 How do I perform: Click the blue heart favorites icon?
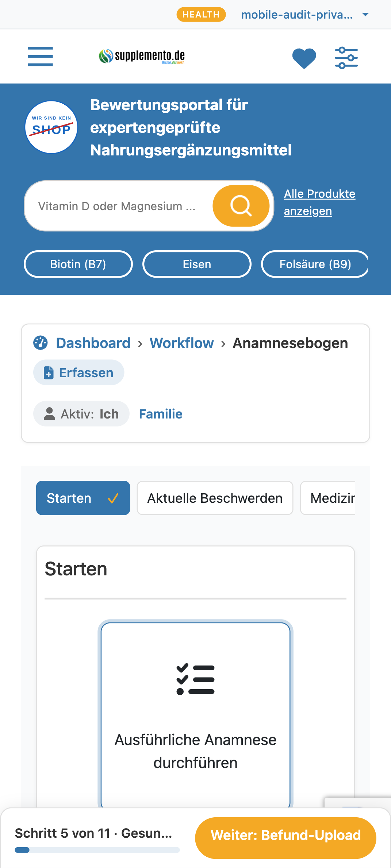pos(304,58)
